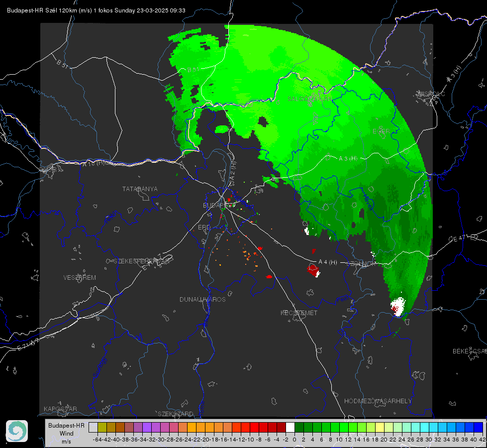This screenshot has width=487, height=448.
Task: Click the Fejér county label
Action: point(111,218)
